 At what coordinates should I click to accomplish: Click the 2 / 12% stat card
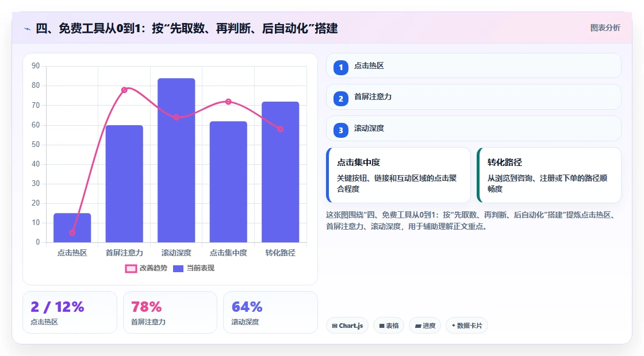coord(70,312)
